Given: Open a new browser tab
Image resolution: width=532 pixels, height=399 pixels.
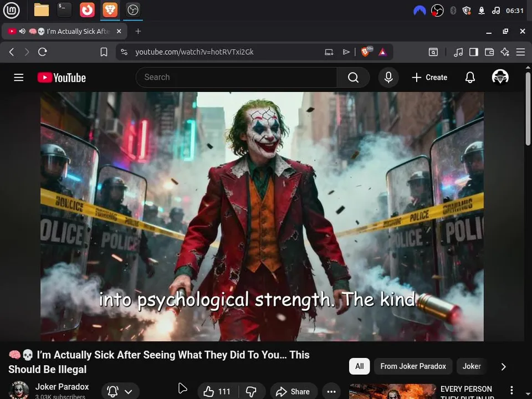Looking at the screenshot, I should (x=138, y=31).
